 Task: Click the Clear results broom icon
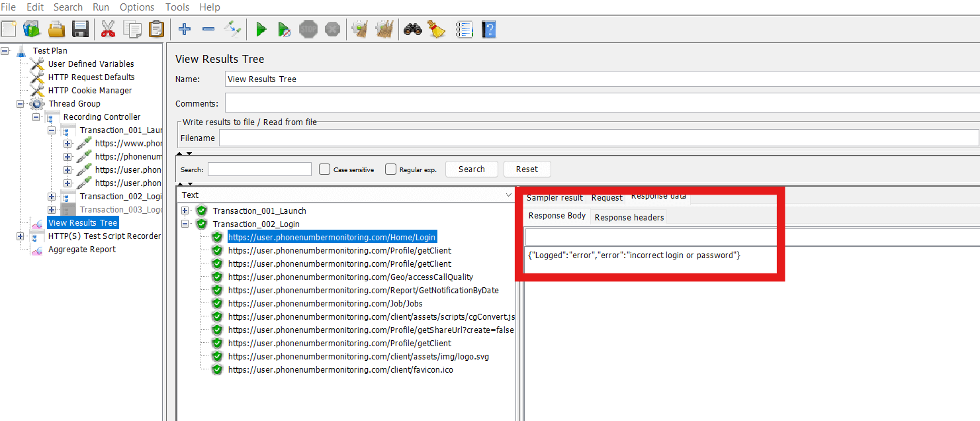click(359, 29)
